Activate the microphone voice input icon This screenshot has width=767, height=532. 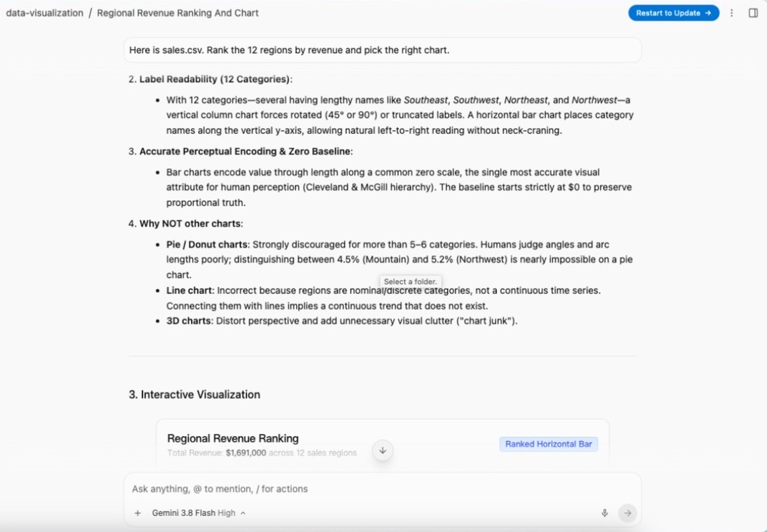point(605,513)
